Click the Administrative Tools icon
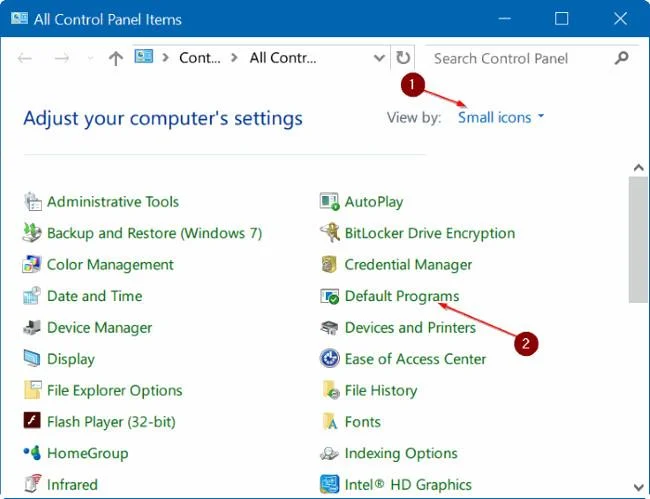 pos(32,202)
